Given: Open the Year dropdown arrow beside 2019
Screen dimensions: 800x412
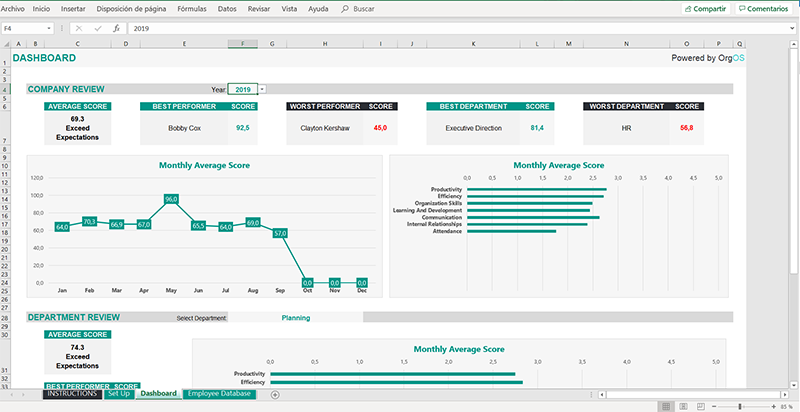Looking at the screenshot, I should [262, 89].
